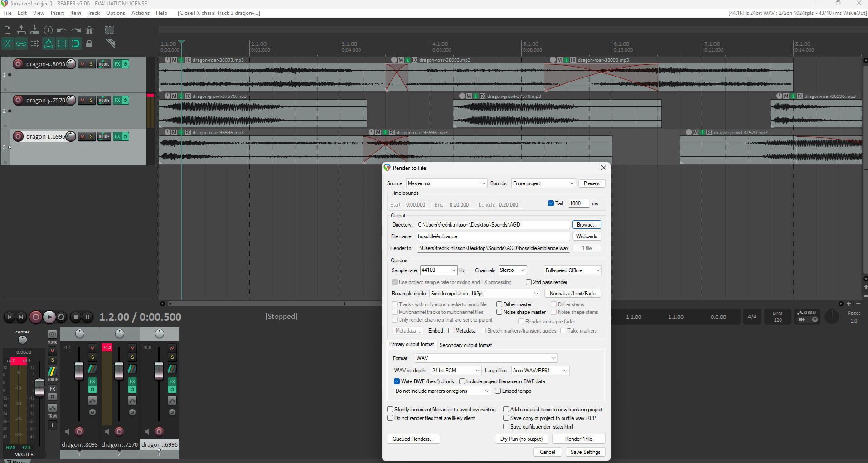The height and width of the screenshot is (463, 868).
Task: Open the Channels dropdown set to Stereo
Action: pyautogui.click(x=512, y=270)
